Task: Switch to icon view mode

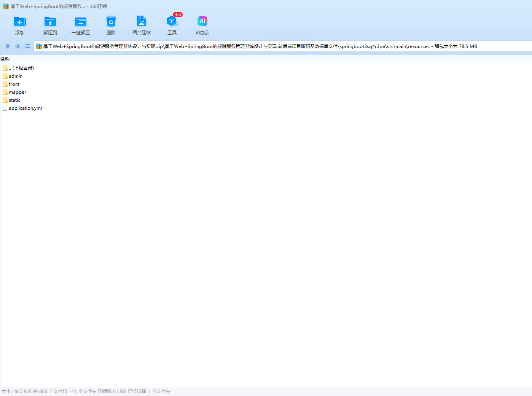Action: tap(18, 46)
